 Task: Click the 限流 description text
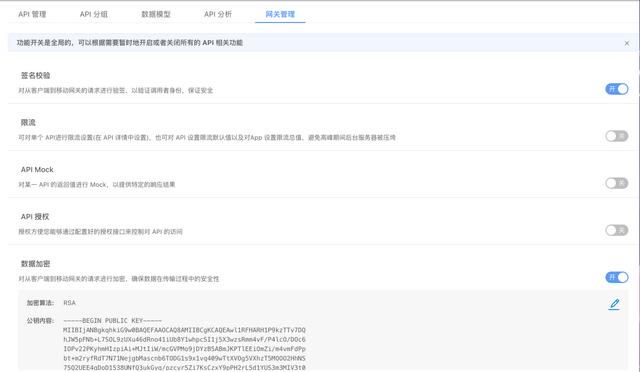click(207, 138)
